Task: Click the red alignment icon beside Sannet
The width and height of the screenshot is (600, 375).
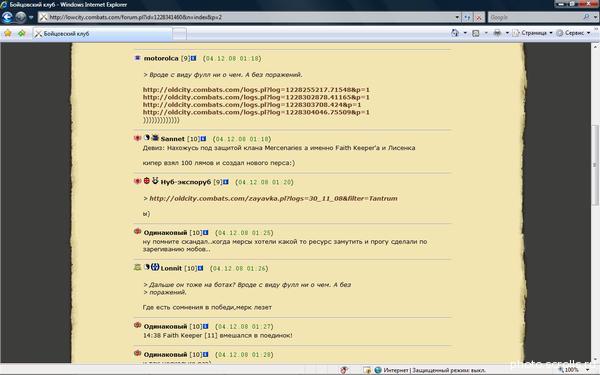Action: click(137, 138)
